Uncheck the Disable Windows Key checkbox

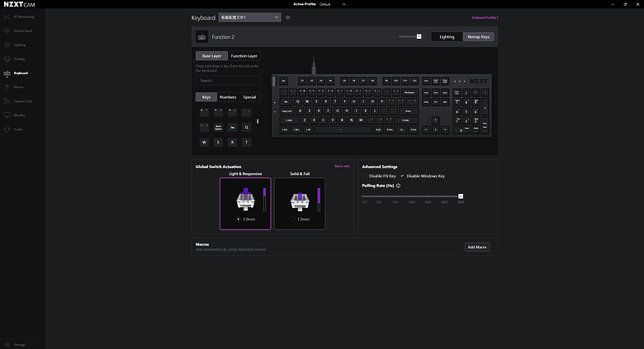click(402, 176)
